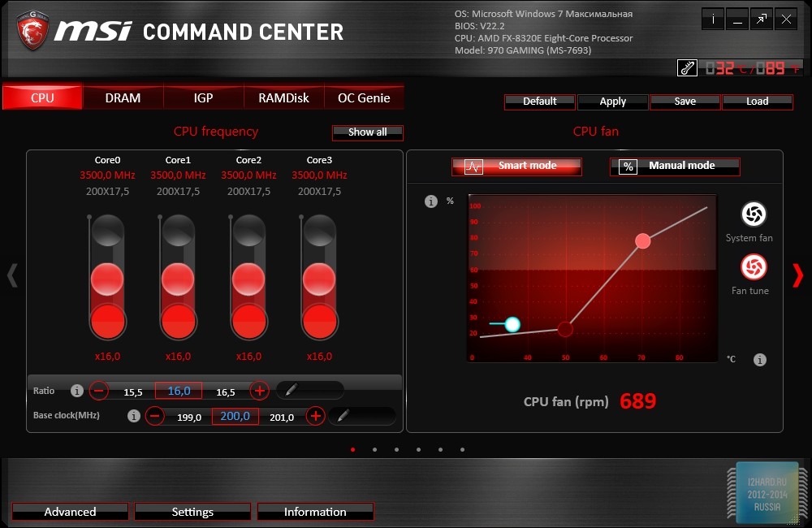Select Base clock value 199,0

click(189, 417)
